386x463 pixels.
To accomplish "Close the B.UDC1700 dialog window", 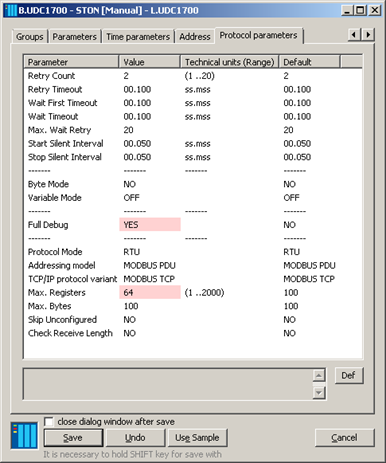I will [375, 10].
